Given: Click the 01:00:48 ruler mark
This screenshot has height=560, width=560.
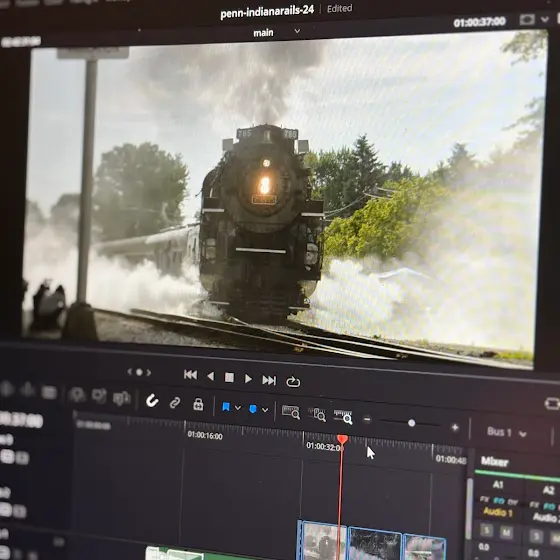Looking at the screenshot, I should point(451,460).
